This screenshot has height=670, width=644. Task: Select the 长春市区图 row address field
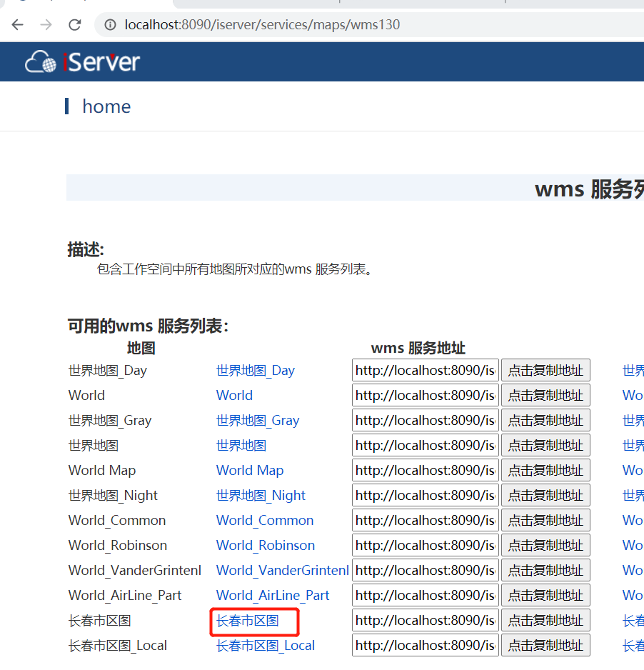426,620
